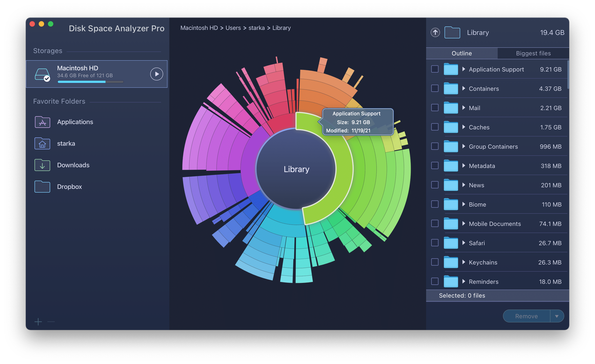Navigate to starka in breadcrumb

pos(257,28)
